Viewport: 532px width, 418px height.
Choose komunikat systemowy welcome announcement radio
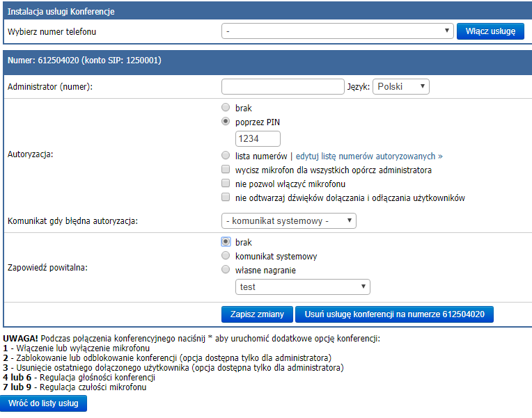pos(226,256)
